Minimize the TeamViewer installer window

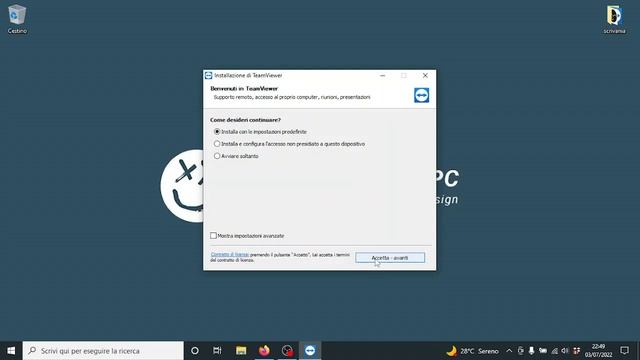coord(382,76)
